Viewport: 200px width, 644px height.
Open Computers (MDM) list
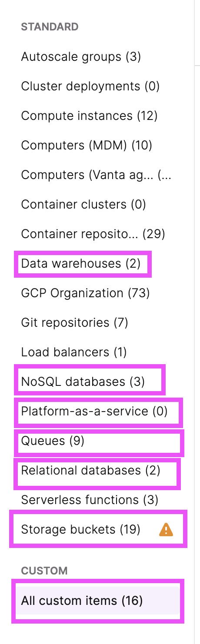(x=87, y=145)
